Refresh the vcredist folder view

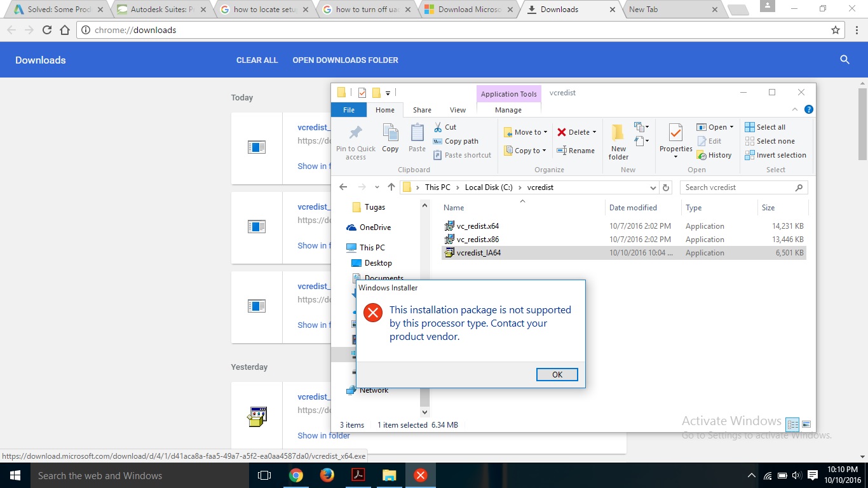(x=666, y=187)
